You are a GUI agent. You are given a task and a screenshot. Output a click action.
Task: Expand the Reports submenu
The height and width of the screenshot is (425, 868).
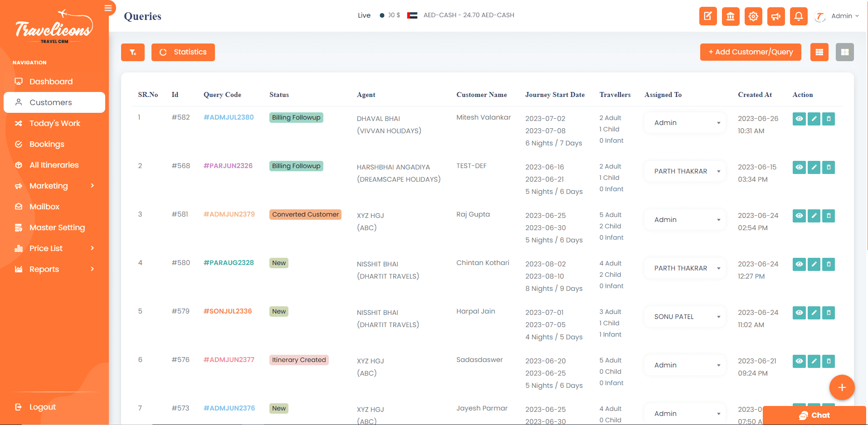tap(54, 269)
